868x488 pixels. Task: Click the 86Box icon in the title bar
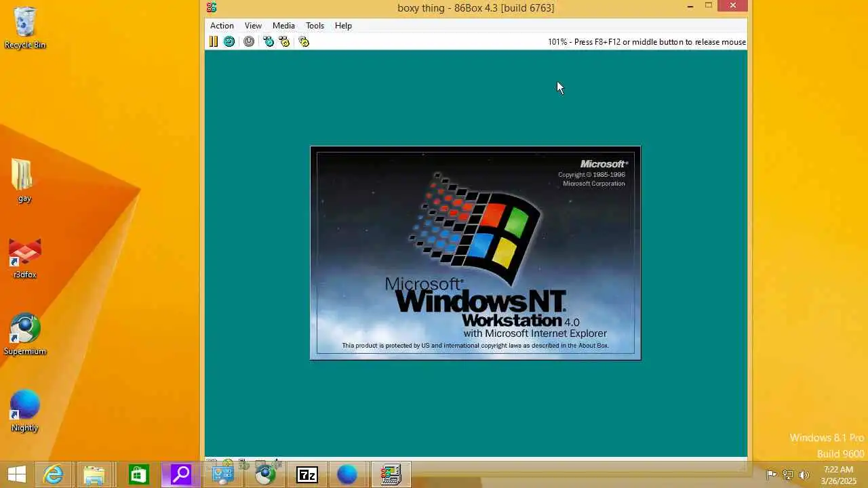click(212, 7)
